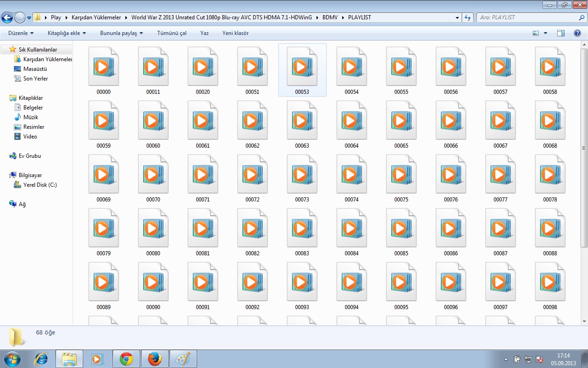Open Google Chrome from the taskbar
Viewport: 588px width, 368px height.
126,359
